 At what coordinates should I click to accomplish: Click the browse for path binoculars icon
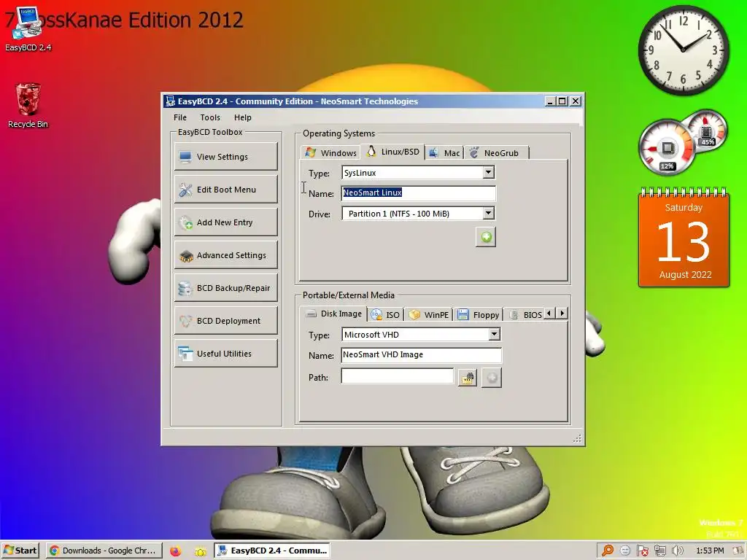point(468,378)
